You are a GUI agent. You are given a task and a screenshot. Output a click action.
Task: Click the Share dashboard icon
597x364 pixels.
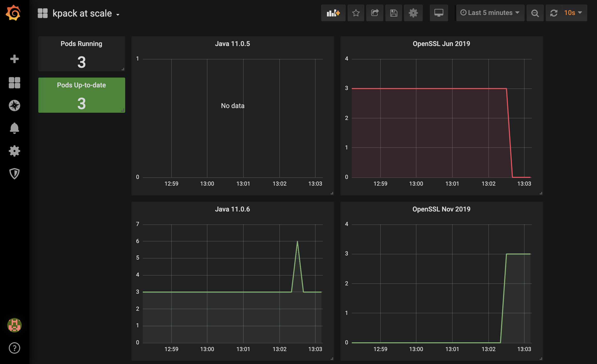pyautogui.click(x=375, y=13)
